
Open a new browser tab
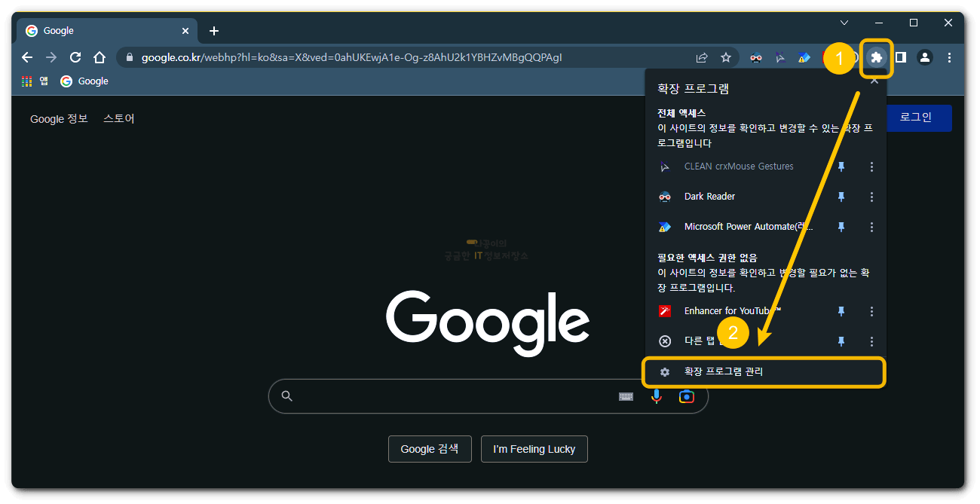213,31
